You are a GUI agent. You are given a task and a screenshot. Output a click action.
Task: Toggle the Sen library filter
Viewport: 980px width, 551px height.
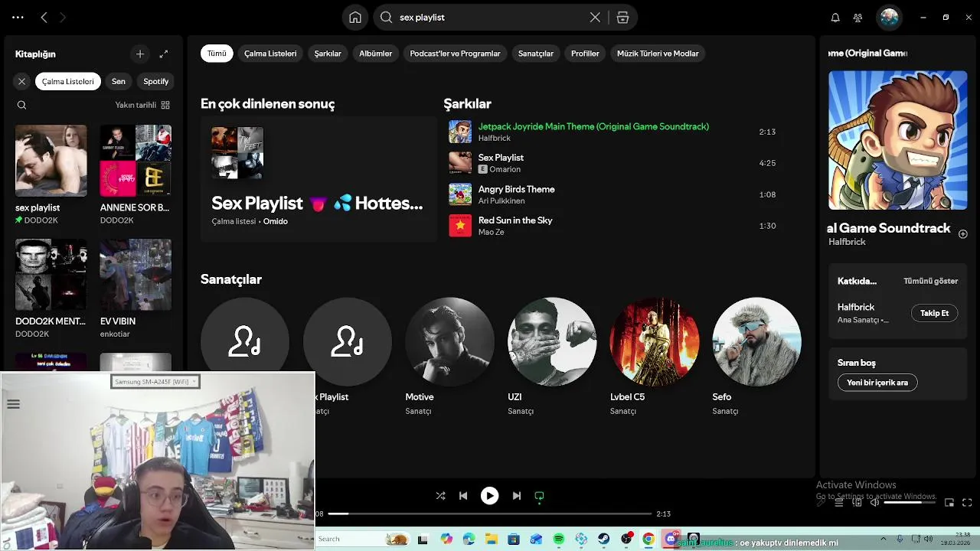pyautogui.click(x=118, y=81)
